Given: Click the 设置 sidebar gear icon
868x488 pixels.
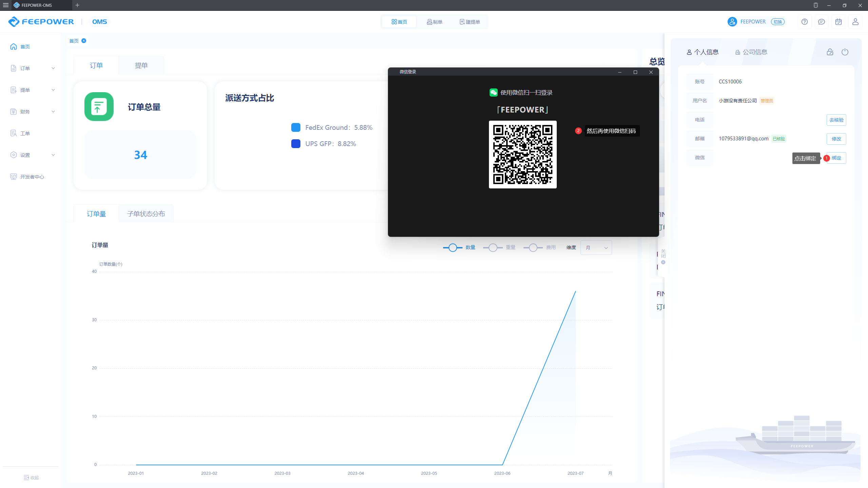Looking at the screenshot, I should 14,155.
